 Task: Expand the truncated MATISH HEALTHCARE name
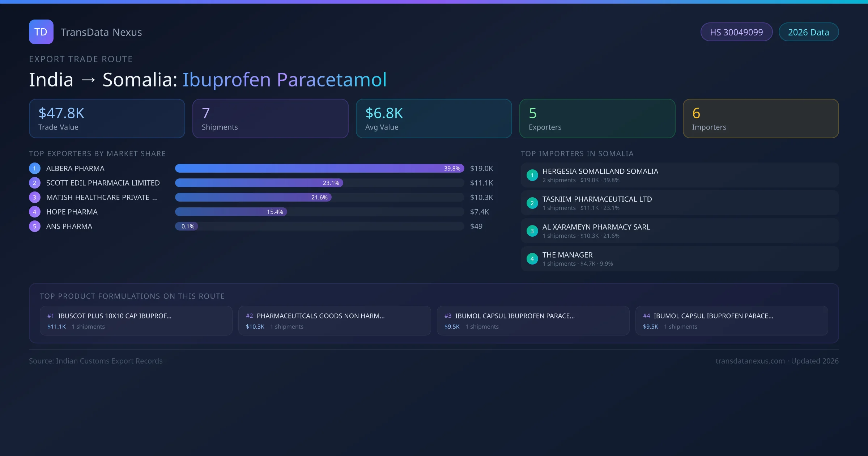(x=101, y=197)
